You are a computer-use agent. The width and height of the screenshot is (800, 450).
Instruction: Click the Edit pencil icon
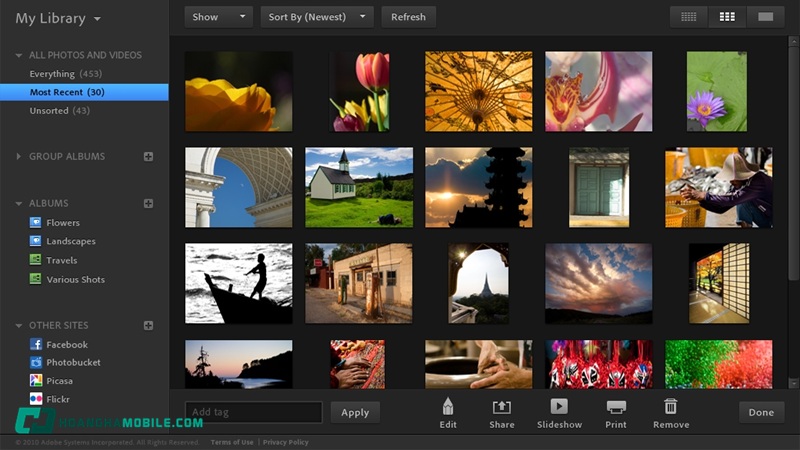pyautogui.click(x=448, y=406)
